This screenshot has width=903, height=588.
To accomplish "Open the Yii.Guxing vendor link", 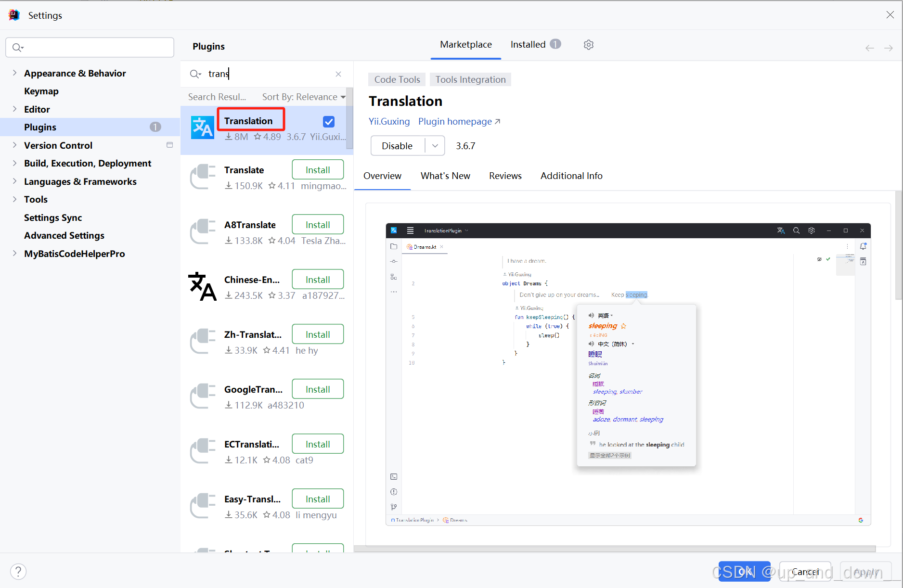I will [389, 122].
